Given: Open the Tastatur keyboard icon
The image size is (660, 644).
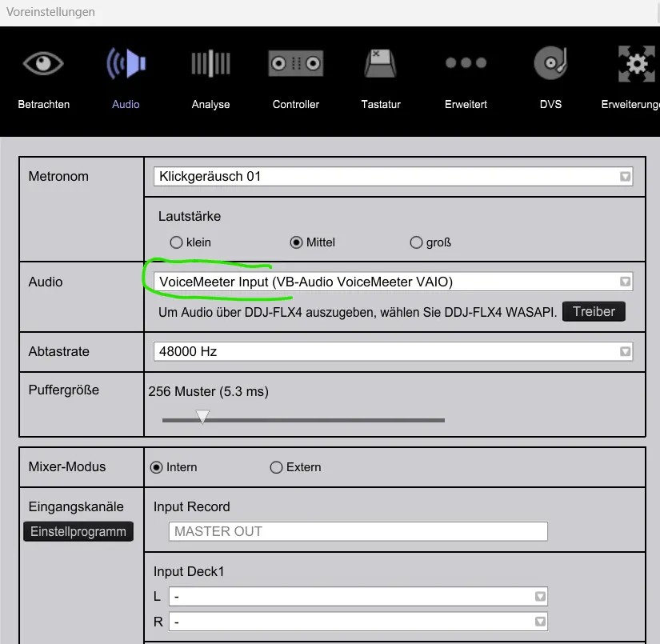Looking at the screenshot, I should tap(380, 63).
